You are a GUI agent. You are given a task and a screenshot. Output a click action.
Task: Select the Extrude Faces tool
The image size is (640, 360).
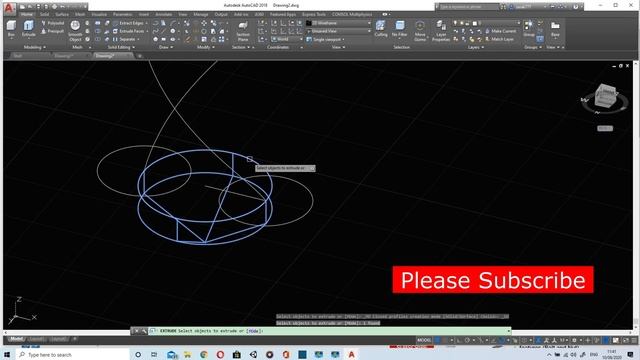129,31
